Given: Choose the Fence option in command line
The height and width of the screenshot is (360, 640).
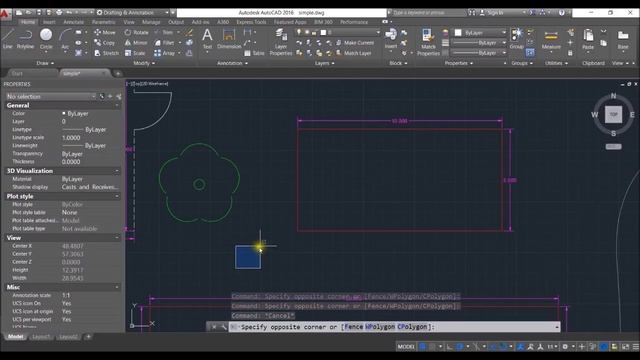Looking at the screenshot, I should (353, 327).
